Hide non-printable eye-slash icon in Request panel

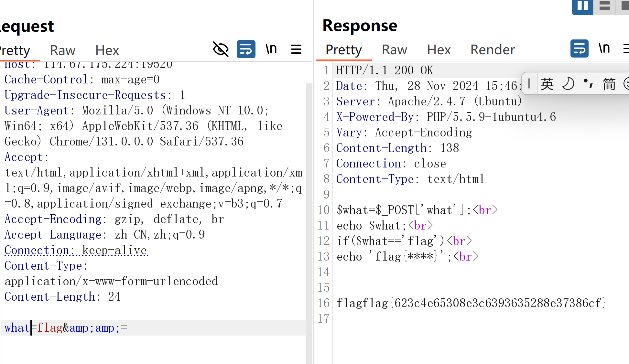(221, 49)
